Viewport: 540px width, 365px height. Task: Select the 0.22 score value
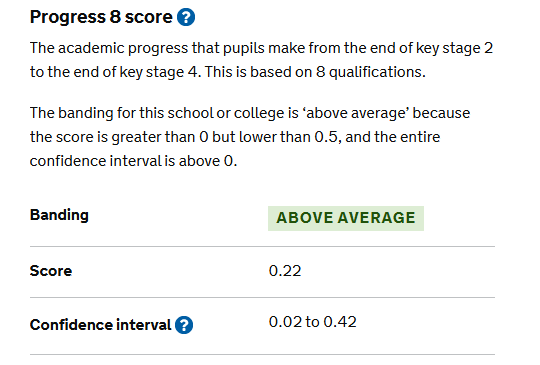pos(285,271)
